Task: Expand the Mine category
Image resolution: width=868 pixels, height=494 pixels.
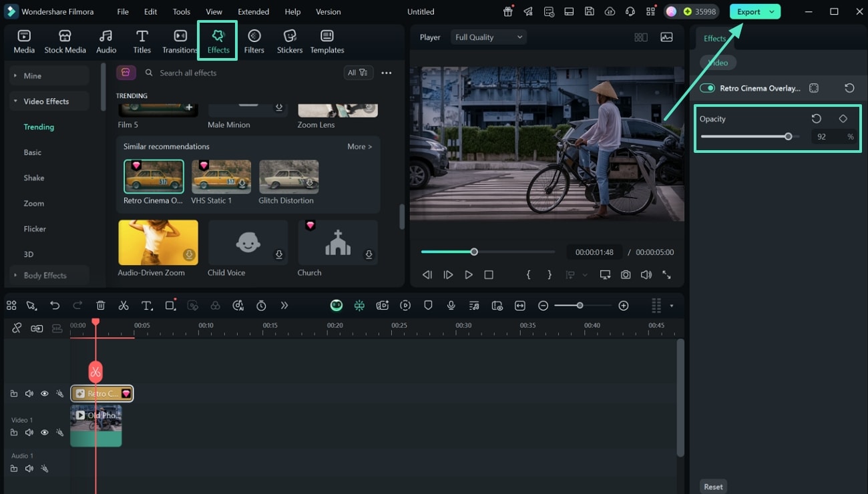Action: [49, 76]
